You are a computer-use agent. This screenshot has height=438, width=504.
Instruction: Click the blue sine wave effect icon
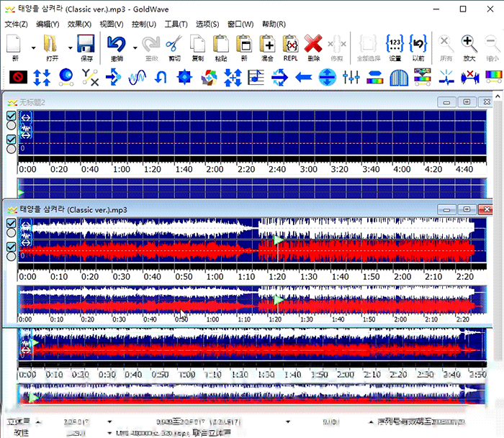tap(138, 78)
